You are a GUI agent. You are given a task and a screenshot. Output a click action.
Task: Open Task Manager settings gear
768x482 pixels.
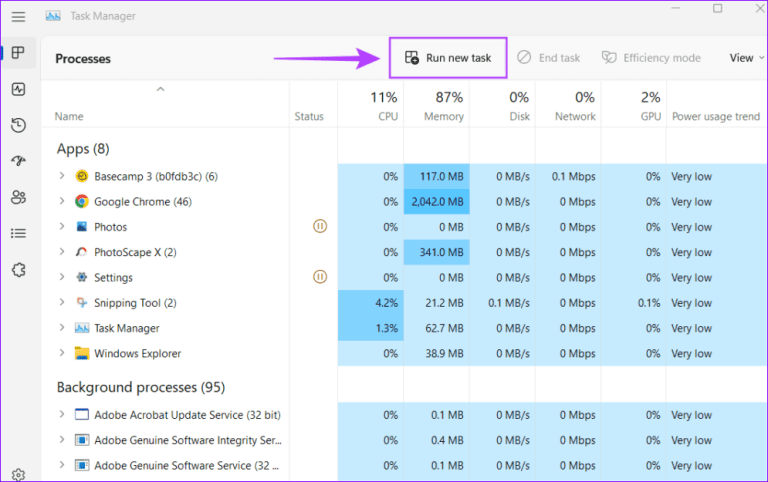(x=18, y=475)
